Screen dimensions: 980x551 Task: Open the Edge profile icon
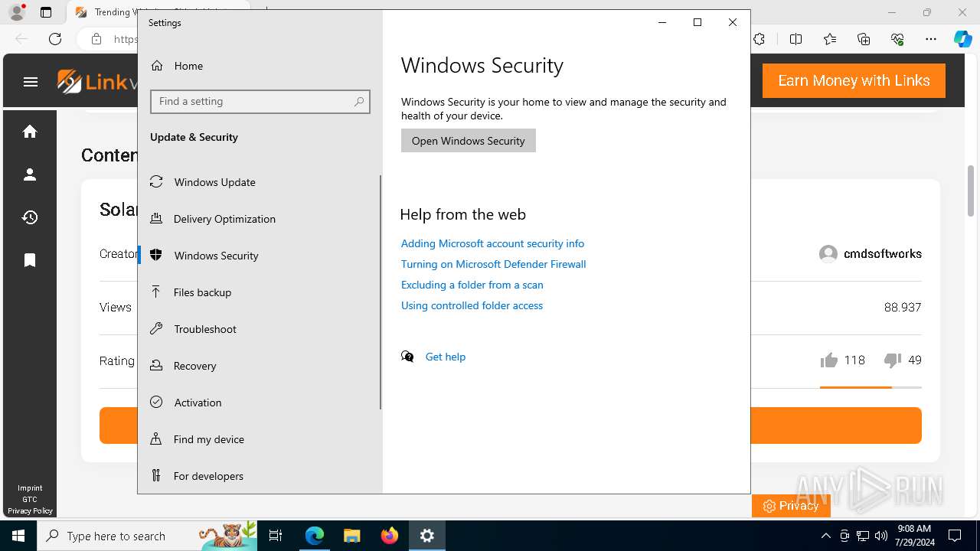click(x=17, y=12)
